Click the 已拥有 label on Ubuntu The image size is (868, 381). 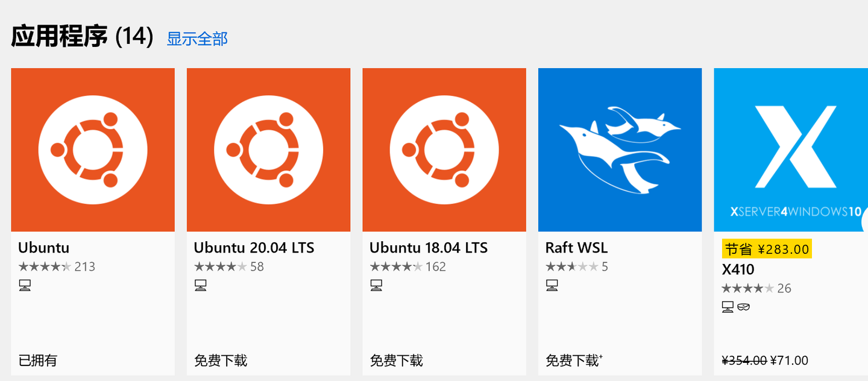click(37, 361)
